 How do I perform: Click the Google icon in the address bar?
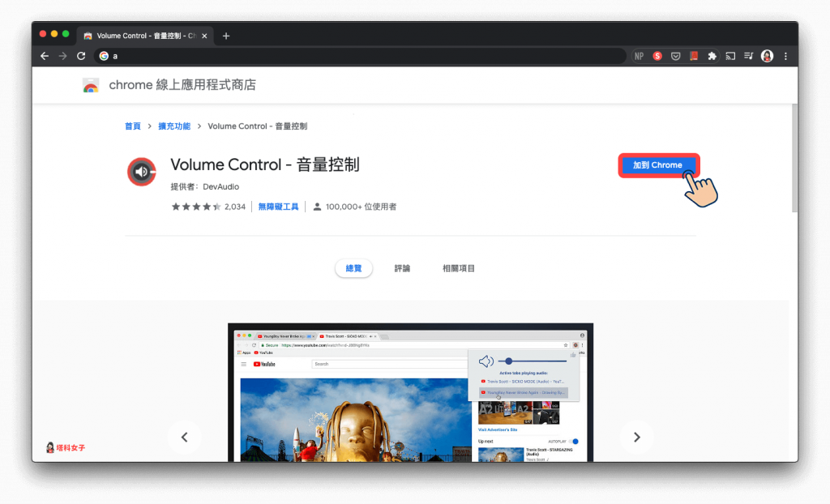[x=104, y=56]
